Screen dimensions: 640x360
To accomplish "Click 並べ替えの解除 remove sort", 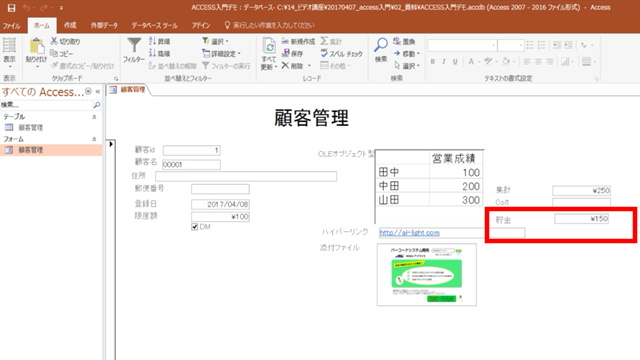I will coord(172,66).
